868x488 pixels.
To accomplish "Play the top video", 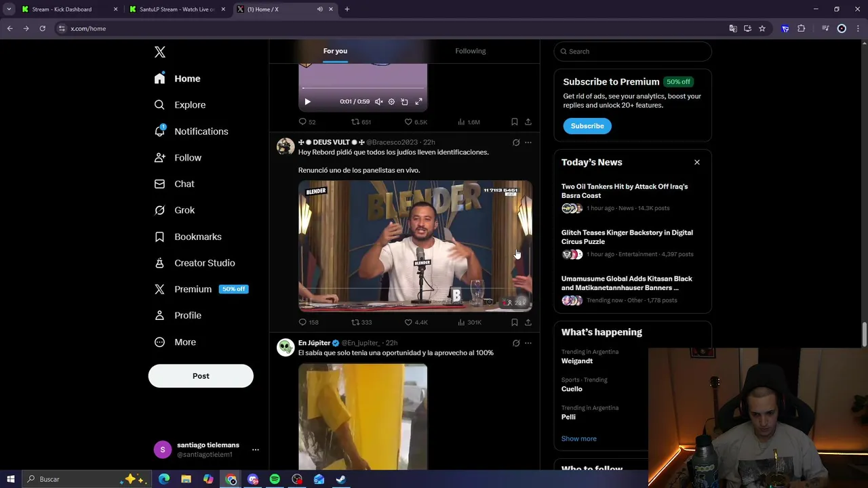I will pos(307,102).
